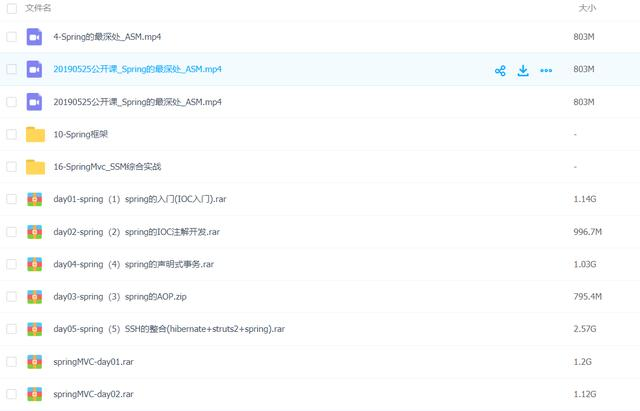Sort by the 文件名 column header

(38, 8)
